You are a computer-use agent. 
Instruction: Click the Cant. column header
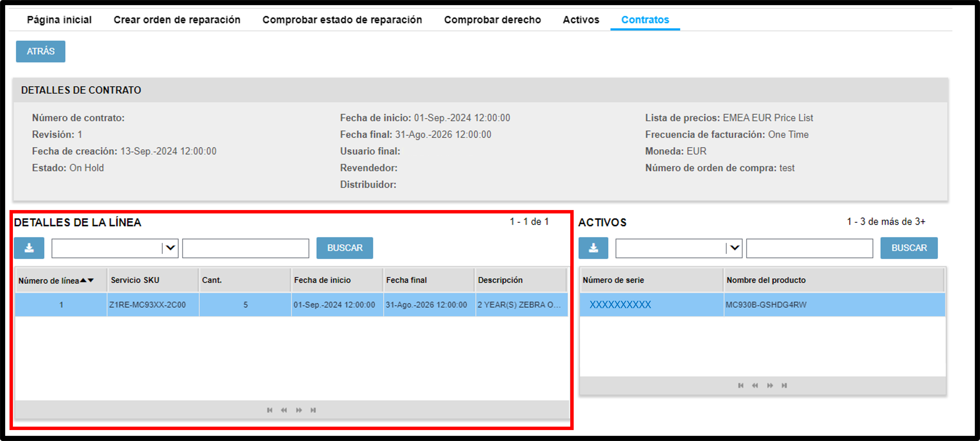[x=245, y=280]
